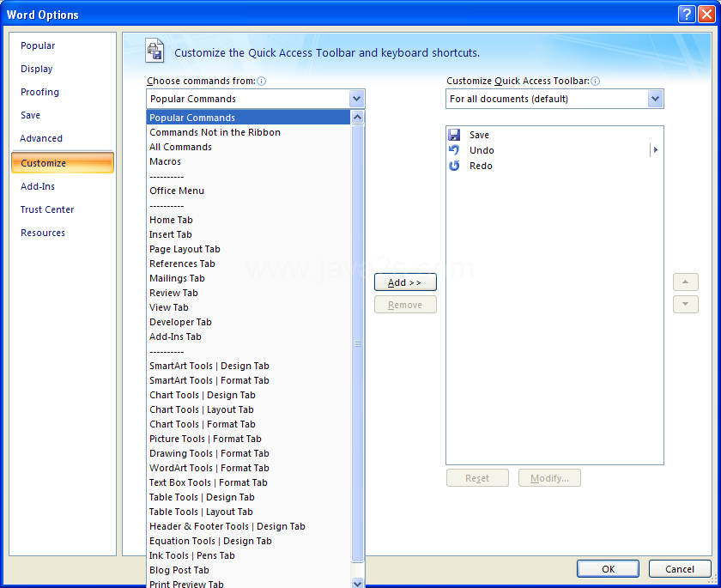The width and height of the screenshot is (721, 588).
Task: Open the For all documents dropdown
Action: click(655, 99)
